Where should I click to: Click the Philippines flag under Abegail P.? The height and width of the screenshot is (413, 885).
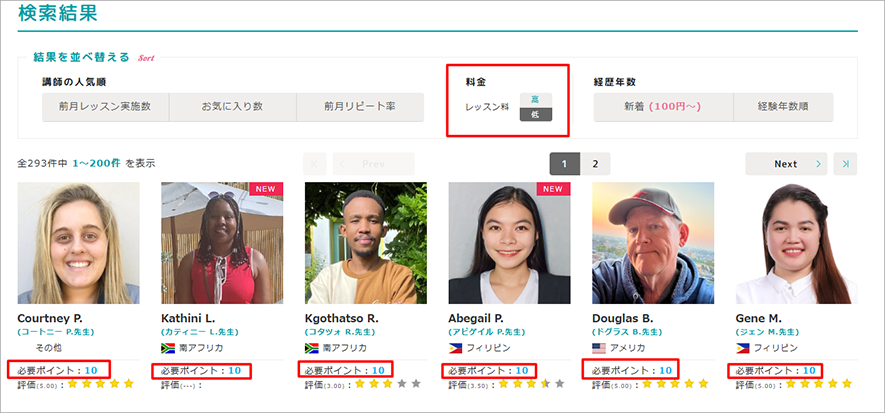click(x=456, y=348)
